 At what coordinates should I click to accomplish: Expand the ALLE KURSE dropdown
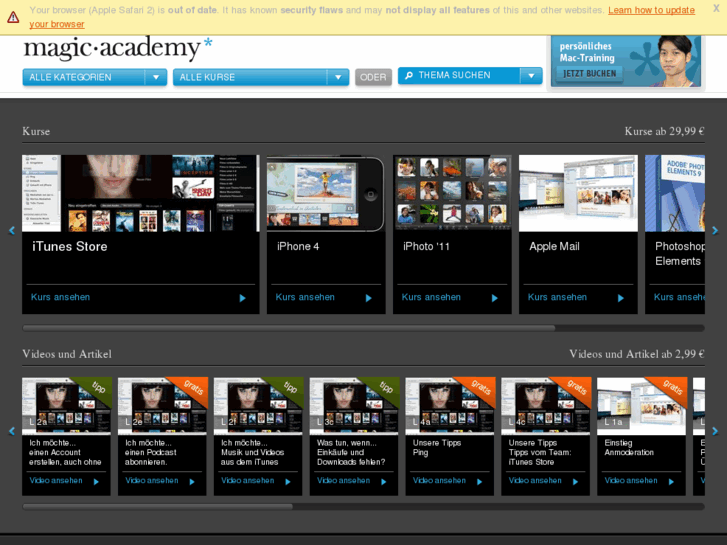[261, 77]
